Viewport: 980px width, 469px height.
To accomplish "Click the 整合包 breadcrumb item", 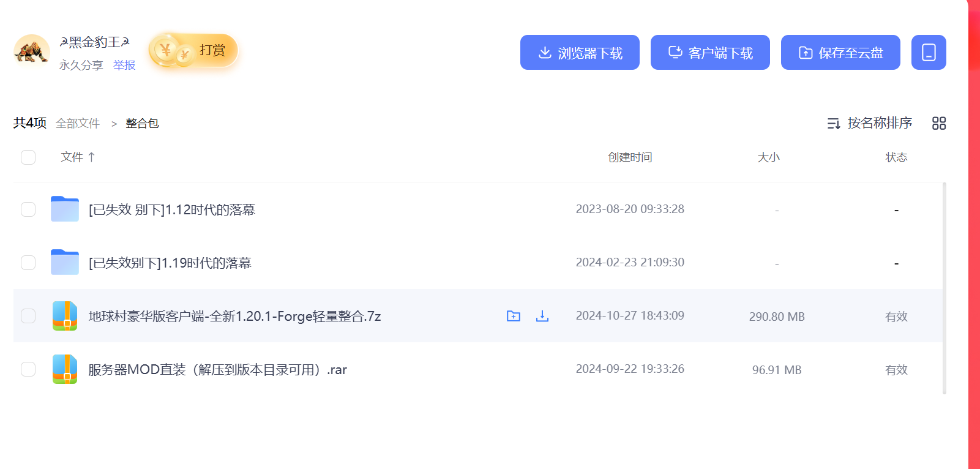I will pos(142,124).
